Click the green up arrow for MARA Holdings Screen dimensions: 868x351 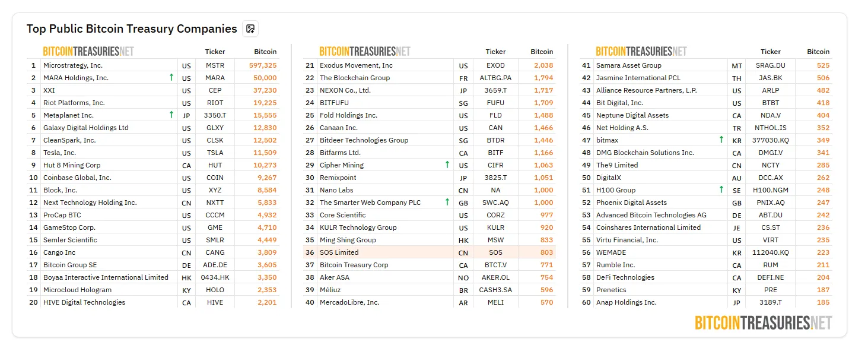[x=171, y=77]
